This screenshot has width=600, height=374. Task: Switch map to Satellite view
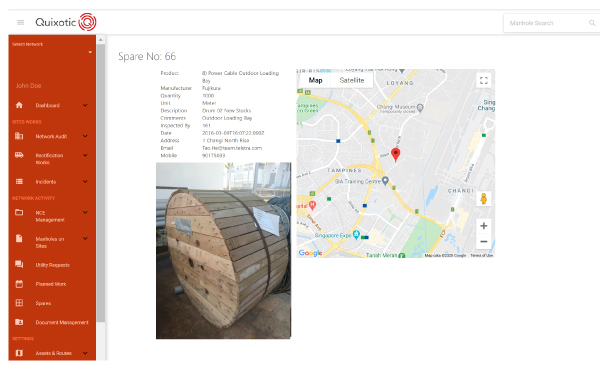click(352, 80)
